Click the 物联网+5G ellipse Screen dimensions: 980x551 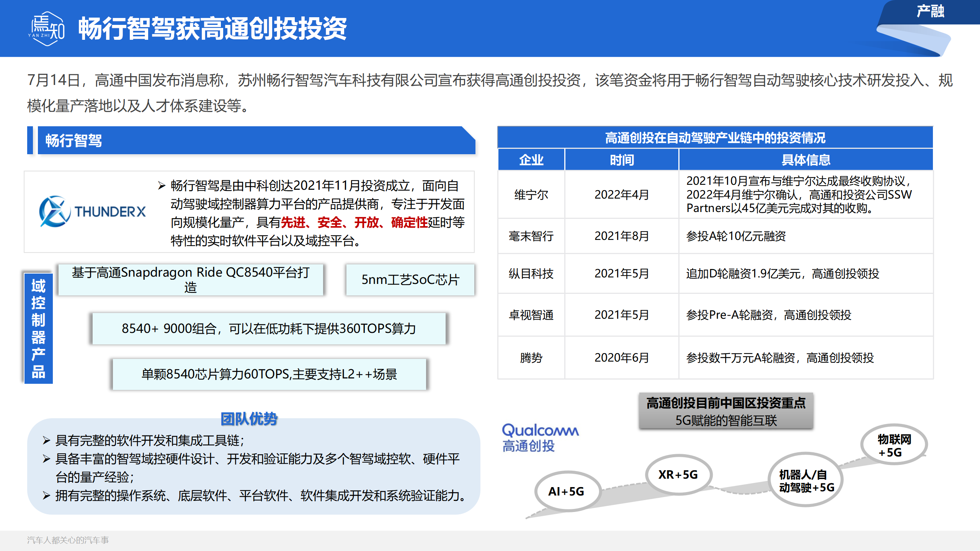tap(894, 445)
